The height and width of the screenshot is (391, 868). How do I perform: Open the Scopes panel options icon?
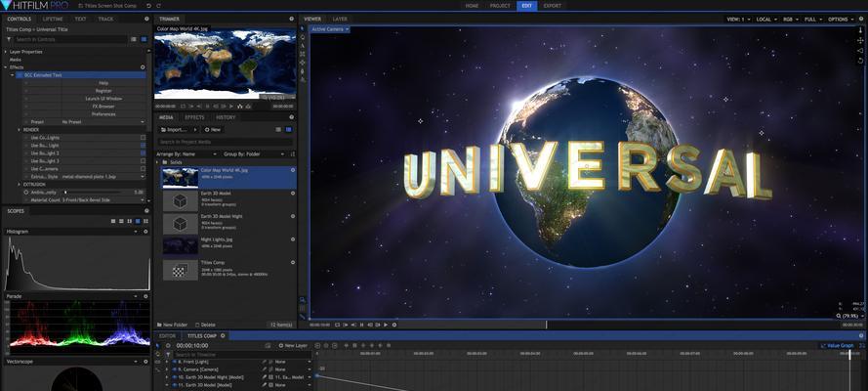pos(146,211)
